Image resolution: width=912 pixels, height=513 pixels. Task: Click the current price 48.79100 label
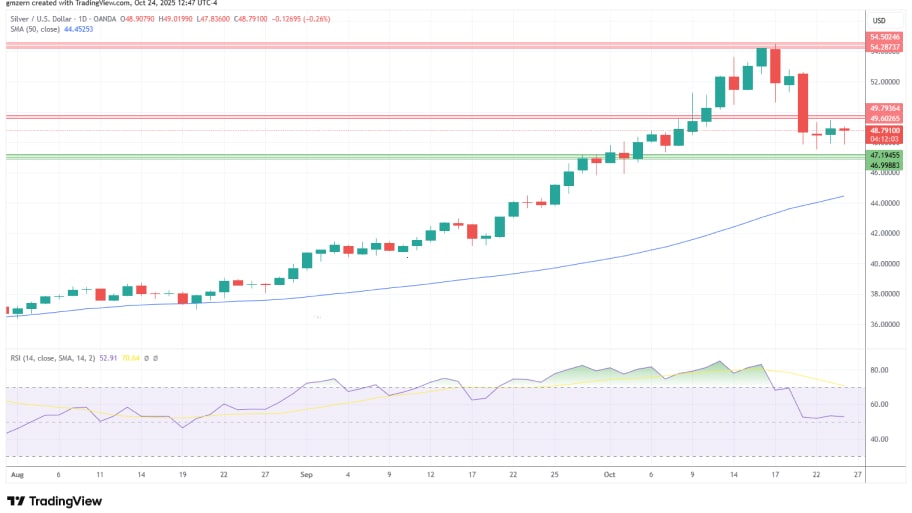886,130
